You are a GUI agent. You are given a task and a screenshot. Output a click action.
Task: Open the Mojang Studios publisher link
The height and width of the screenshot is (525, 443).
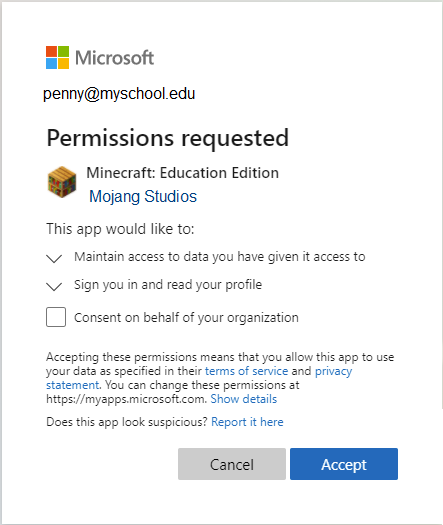click(143, 196)
